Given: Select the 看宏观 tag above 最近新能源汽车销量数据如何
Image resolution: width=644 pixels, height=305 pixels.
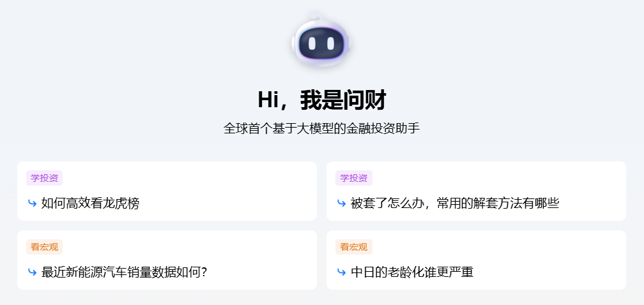Looking at the screenshot, I should point(44,247).
